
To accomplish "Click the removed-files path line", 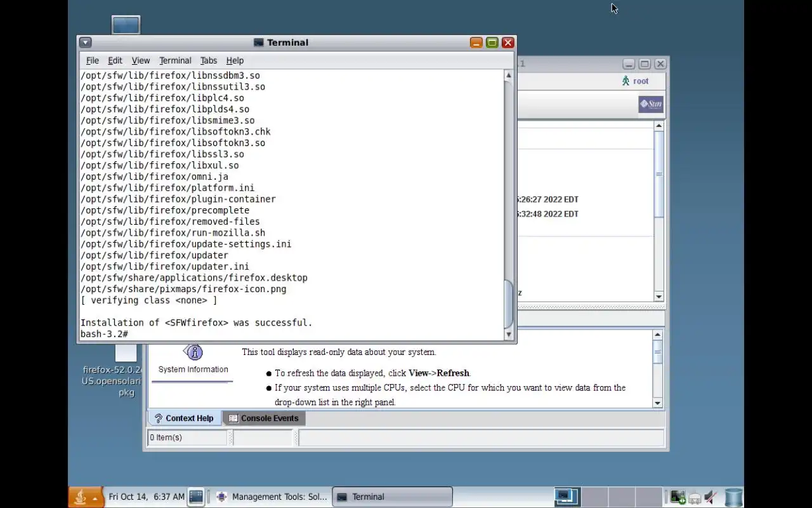I will coord(170,222).
